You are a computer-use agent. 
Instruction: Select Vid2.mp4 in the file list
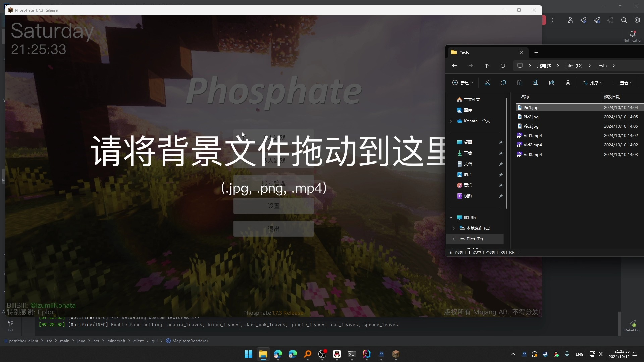click(579, 145)
